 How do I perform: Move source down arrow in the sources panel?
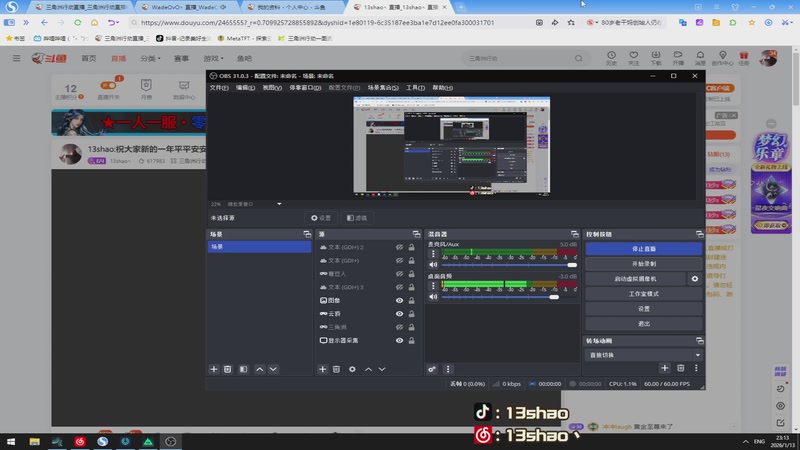(x=382, y=369)
